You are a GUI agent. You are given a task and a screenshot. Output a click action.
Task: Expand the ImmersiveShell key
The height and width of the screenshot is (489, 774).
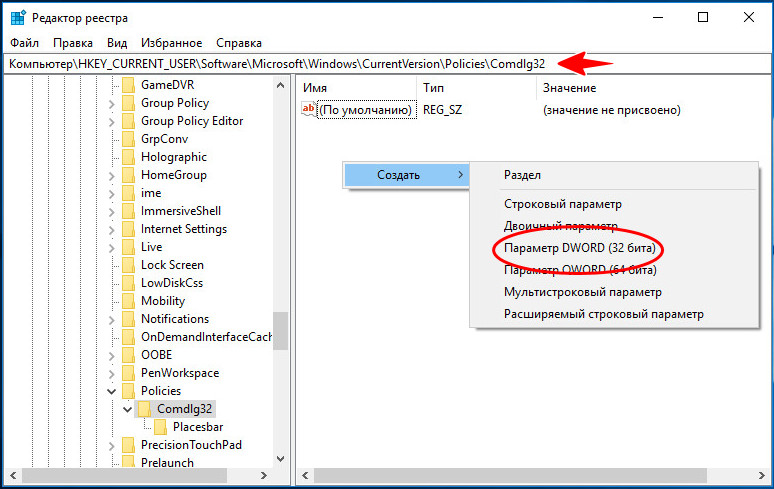tap(112, 212)
